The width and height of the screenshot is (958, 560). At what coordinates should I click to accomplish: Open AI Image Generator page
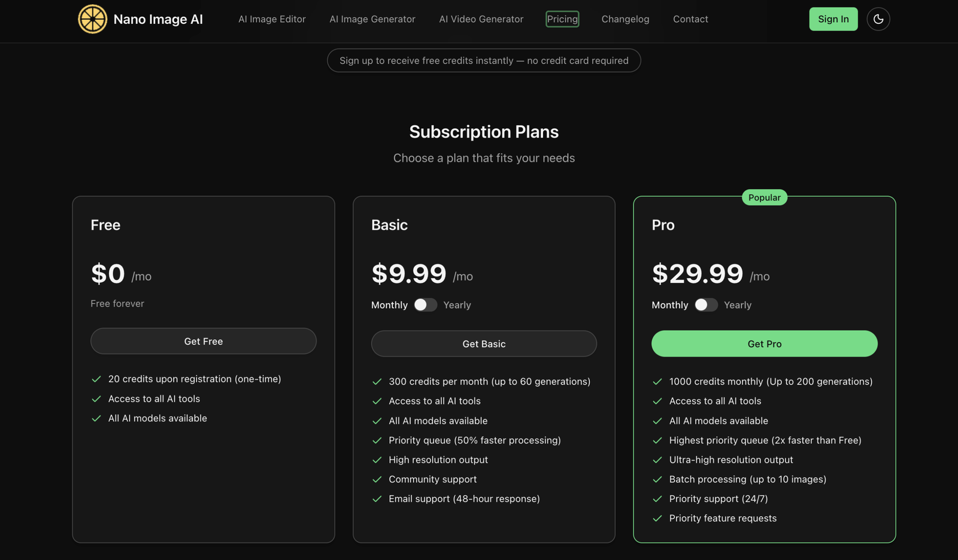[372, 19]
